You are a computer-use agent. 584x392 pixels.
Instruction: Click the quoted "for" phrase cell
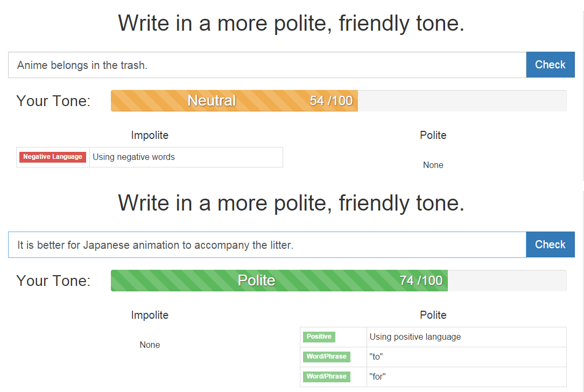tap(466, 377)
